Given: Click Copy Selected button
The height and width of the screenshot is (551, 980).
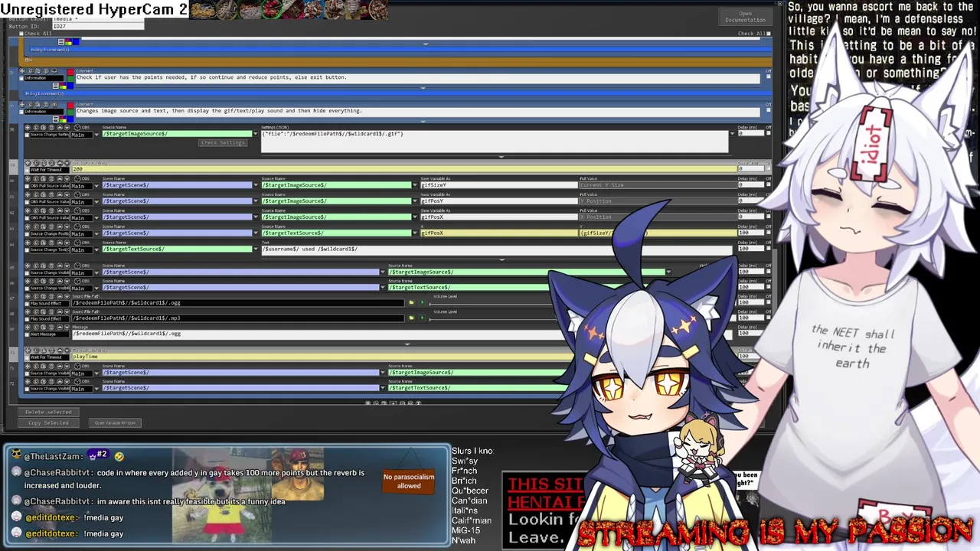Looking at the screenshot, I should (x=48, y=423).
